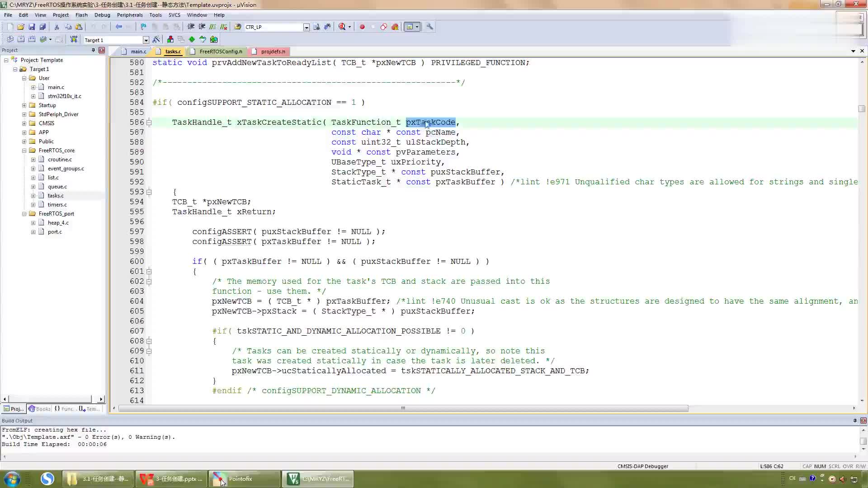
Task: Open Target 1 selection dropdown
Action: (146, 40)
